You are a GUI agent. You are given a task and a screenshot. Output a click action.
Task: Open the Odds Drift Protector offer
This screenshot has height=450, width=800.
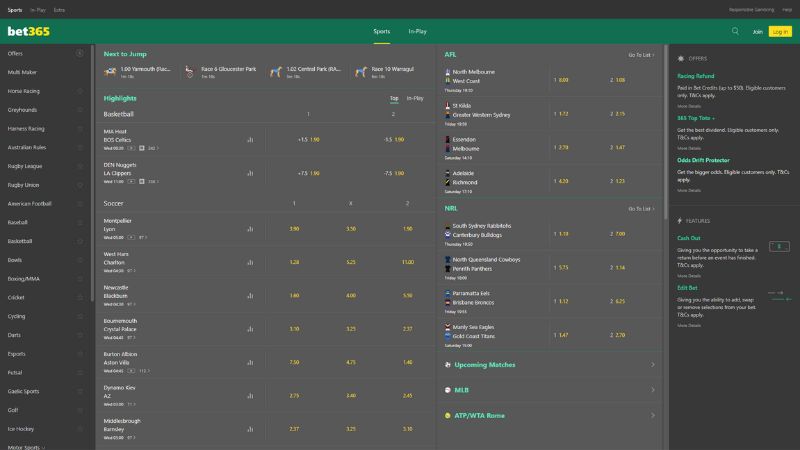703,160
